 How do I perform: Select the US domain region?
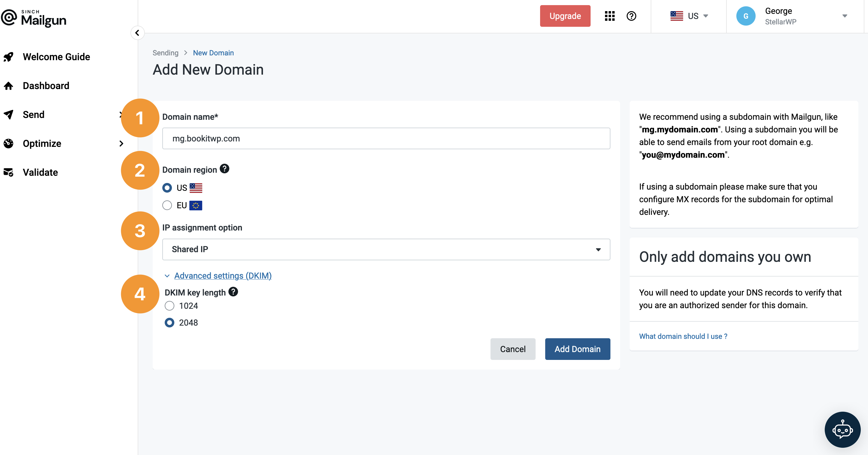point(167,188)
